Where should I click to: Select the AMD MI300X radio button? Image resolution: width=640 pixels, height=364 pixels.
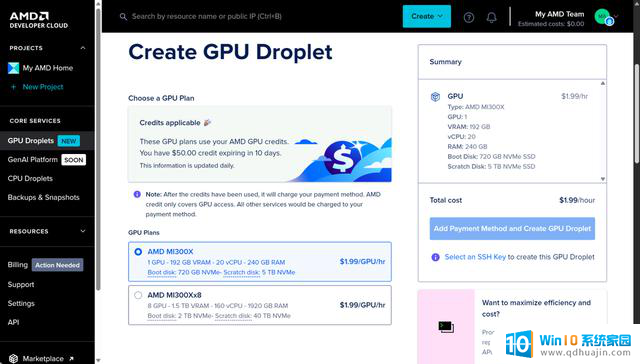pyautogui.click(x=138, y=252)
